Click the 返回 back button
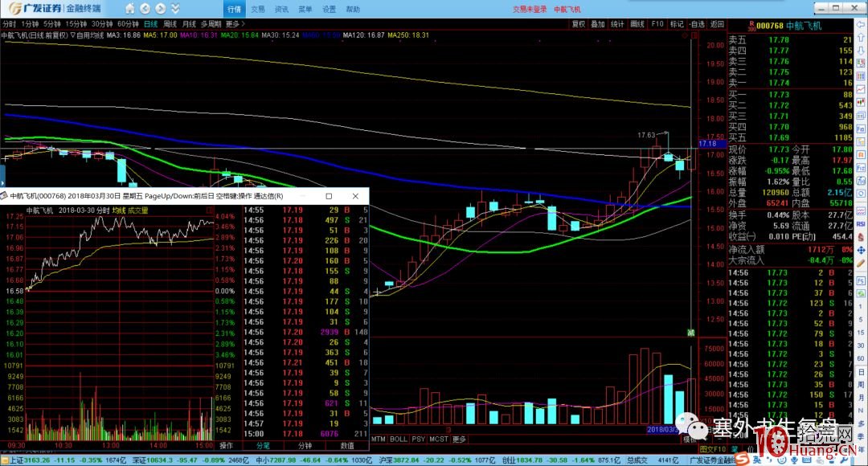The image size is (868, 466). point(717,24)
